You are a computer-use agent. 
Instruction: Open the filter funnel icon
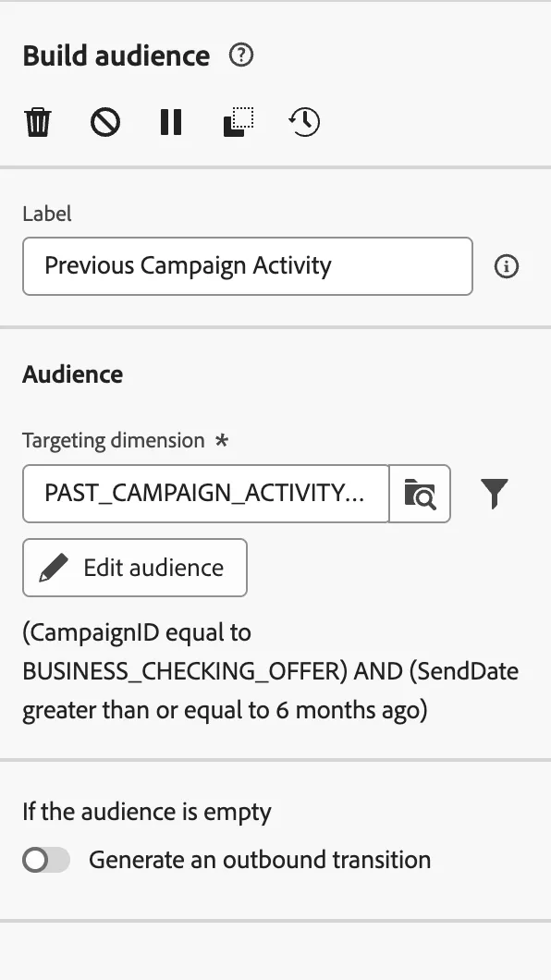click(495, 494)
